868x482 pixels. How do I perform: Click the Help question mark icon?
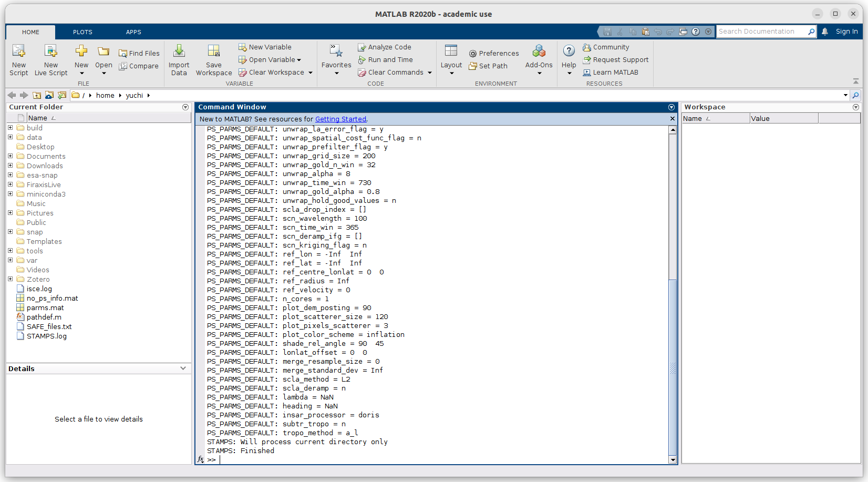[x=569, y=51]
